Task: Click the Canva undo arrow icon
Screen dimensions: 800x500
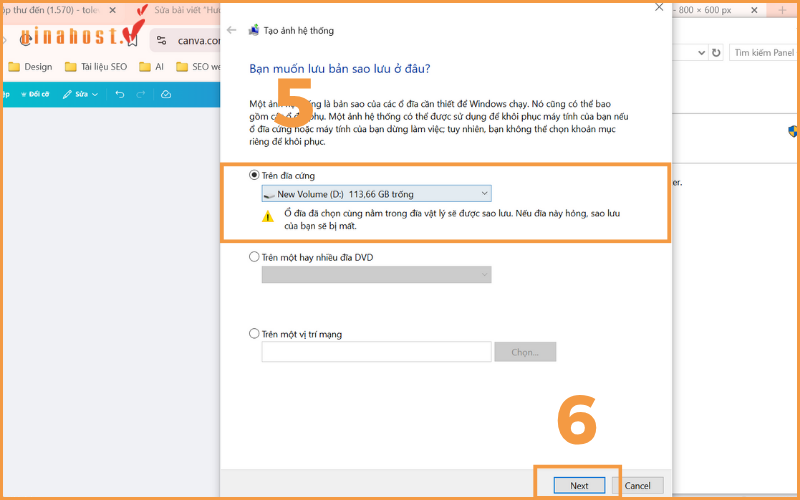Action: [120, 94]
